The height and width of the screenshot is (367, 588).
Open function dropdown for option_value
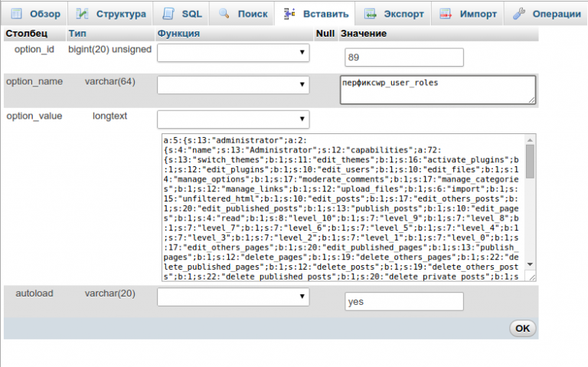[233, 120]
